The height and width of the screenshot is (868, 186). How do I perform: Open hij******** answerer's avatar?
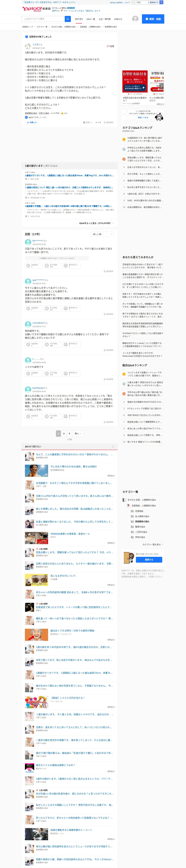tap(28, 242)
